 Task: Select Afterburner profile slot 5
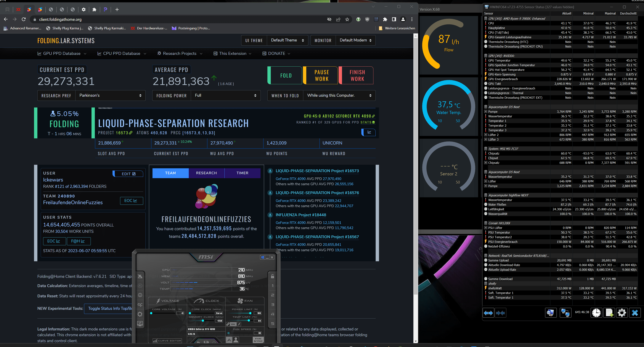pyautogui.click(x=272, y=324)
